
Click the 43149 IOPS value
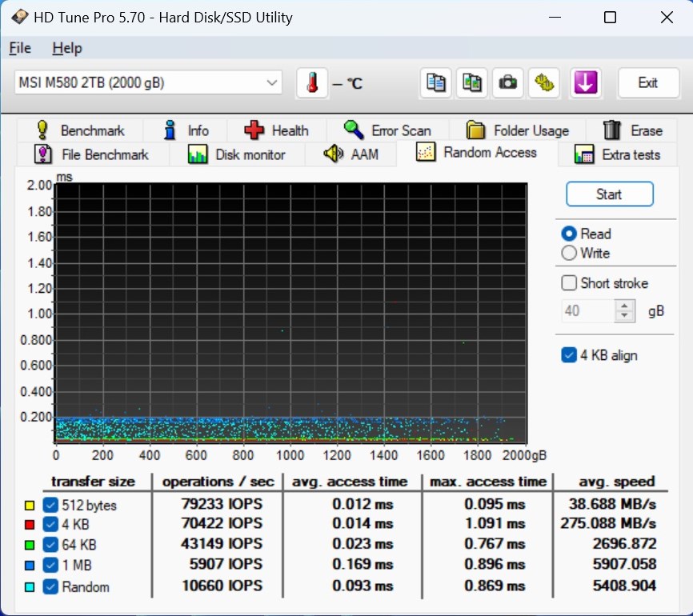click(x=222, y=543)
